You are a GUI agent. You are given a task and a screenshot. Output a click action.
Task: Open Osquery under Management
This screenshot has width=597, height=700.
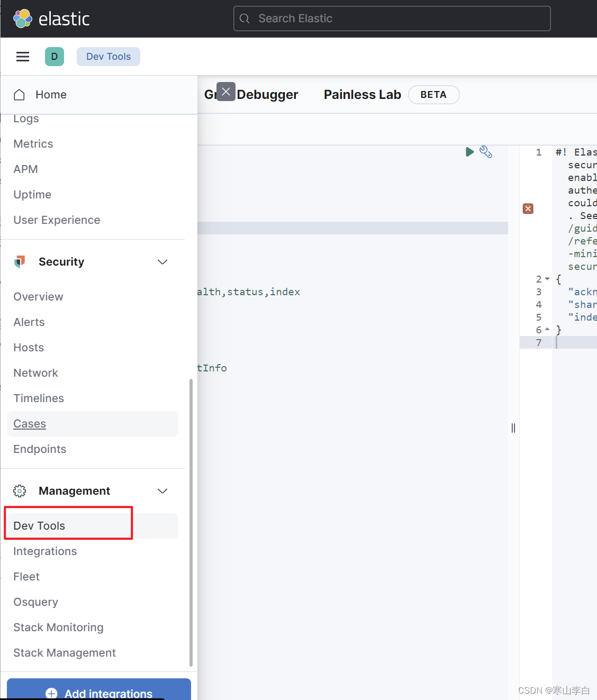tap(35, 602)
